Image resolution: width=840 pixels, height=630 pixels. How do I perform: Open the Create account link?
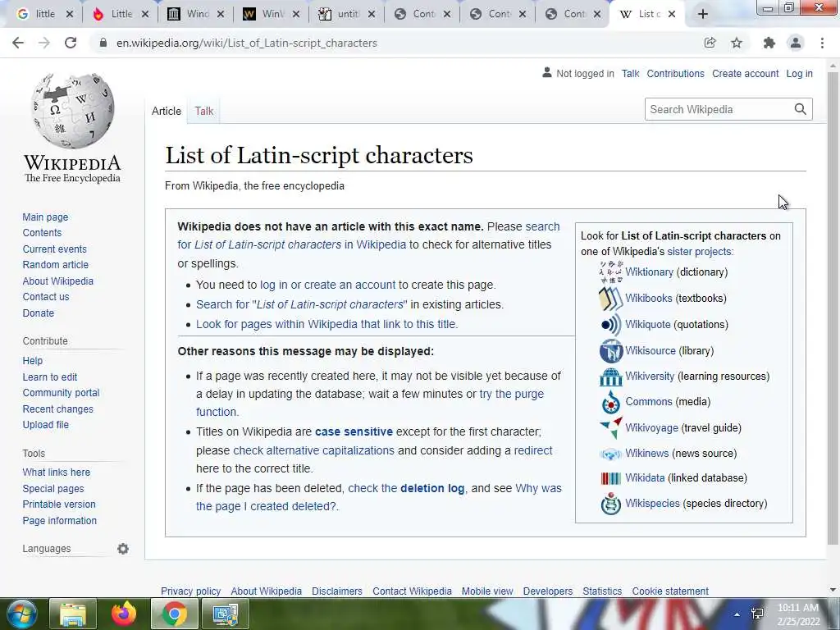(x=745, y=73)
